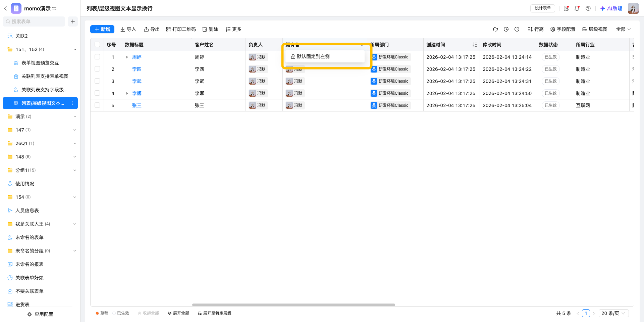
Task: Open the data log icon beside 设计表单
Action: tap(566, 8)
